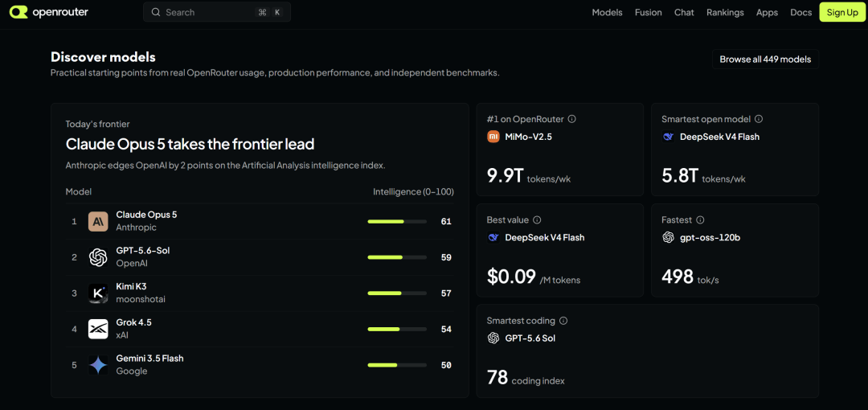Image resolution: width=868 pixels, height=410 pixels.
Task: Go to the Rankings page
Action: click(725, 12)
